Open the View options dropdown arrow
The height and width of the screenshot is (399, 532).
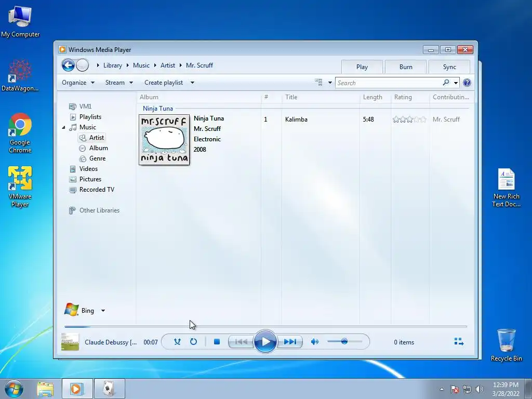[330, 83]
